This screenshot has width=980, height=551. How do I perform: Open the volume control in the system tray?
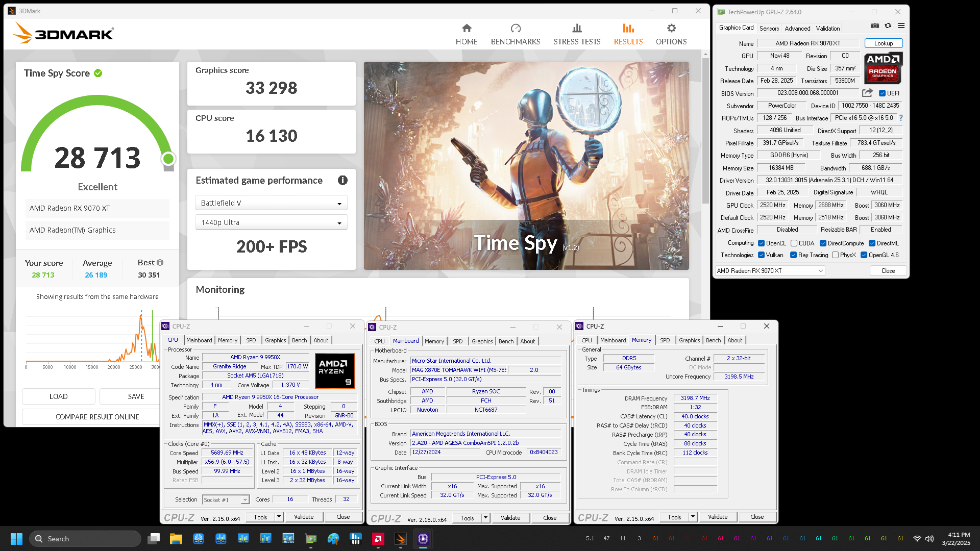929,539
